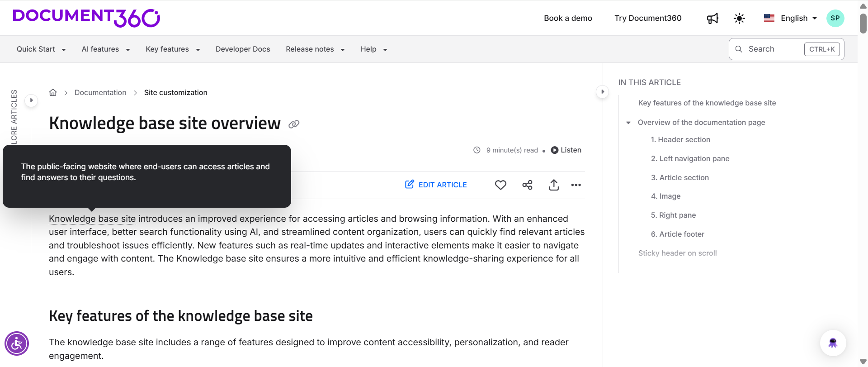Click the share icon

coord(527,185)
